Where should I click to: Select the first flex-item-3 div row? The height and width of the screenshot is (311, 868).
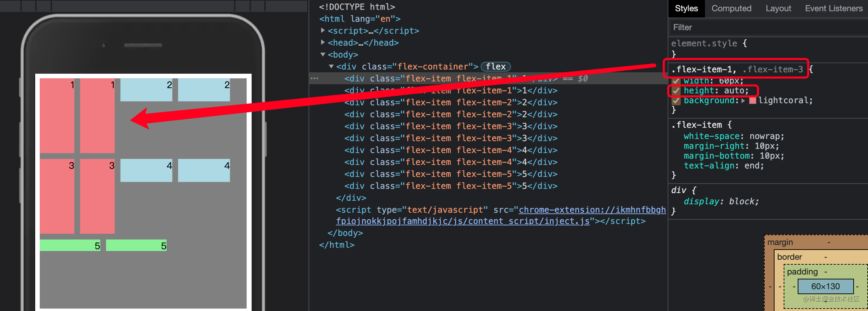pos(451,126)
